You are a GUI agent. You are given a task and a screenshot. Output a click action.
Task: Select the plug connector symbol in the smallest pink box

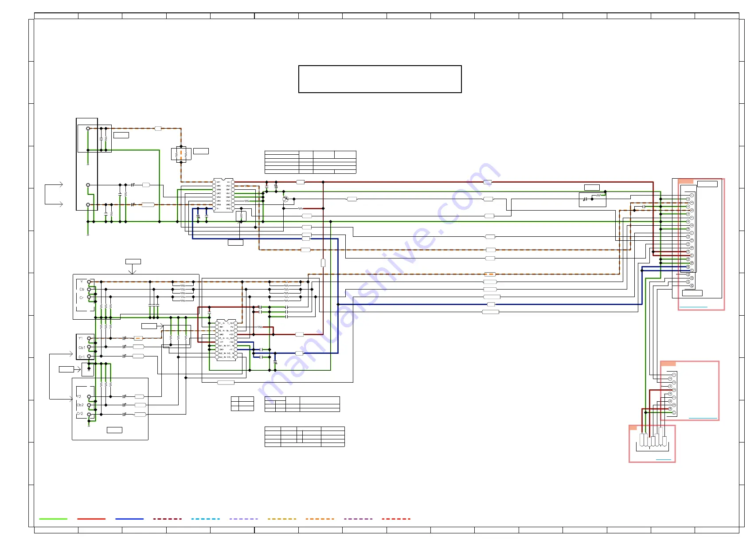click(652, 439)
